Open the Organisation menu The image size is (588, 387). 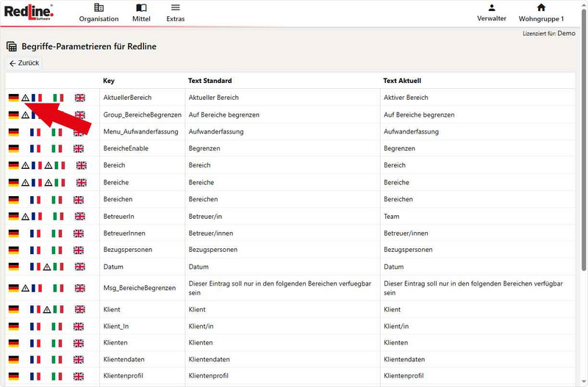click(98, 12)
